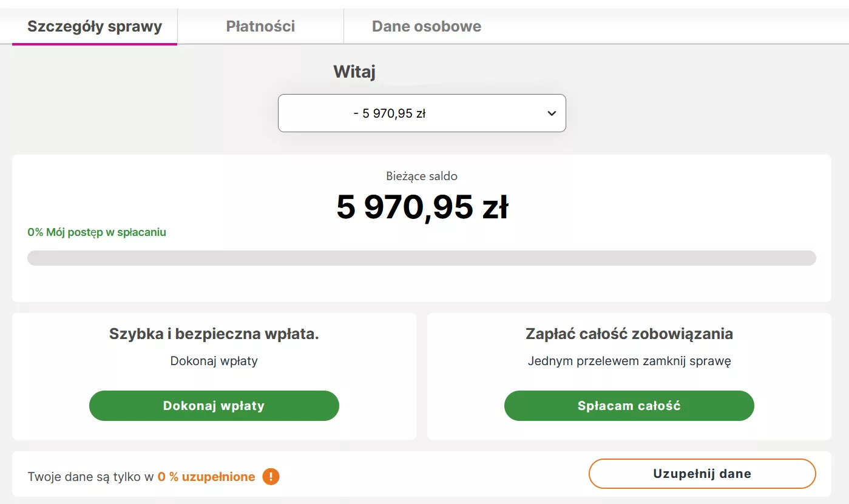Click the "Szybka i bezpieczna wpłata." heading
Viewport: 849px width, 504px height.
click(x=214, y=334)
